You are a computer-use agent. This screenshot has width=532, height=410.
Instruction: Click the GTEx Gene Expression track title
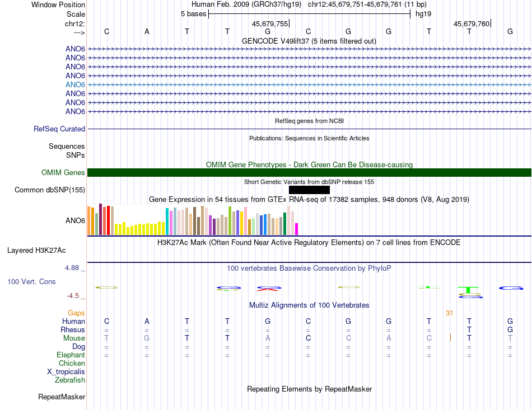point(309,199)
